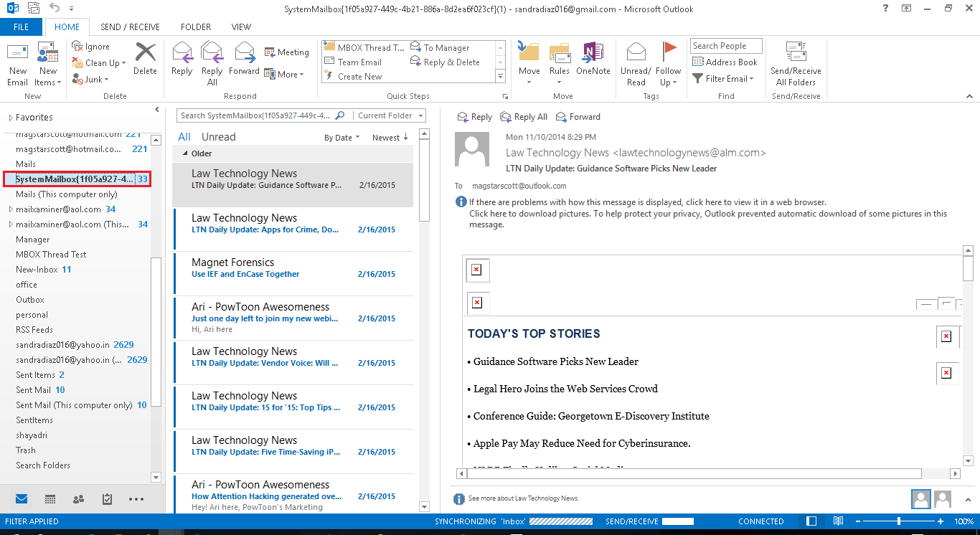Switch to Calendar view in navigation bar
Image resolution: width=980 pixels, height=535 pixels.
(50, 499)
